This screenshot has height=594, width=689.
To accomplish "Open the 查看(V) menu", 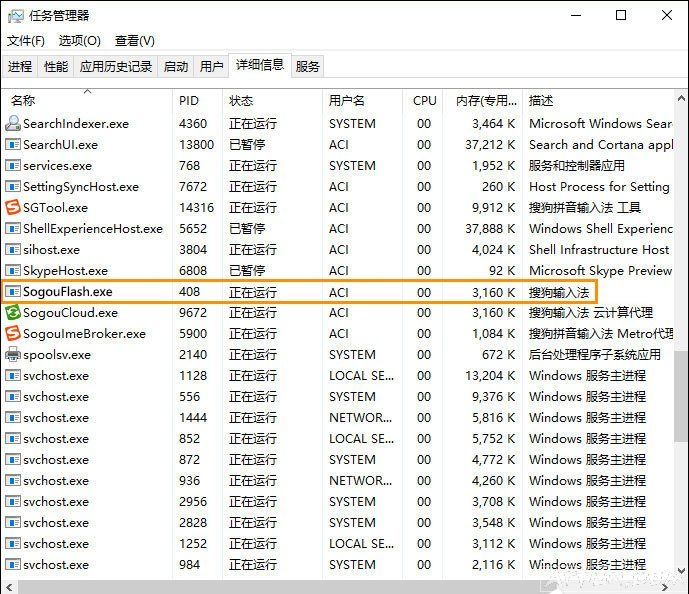I will [x=135, y=41].
